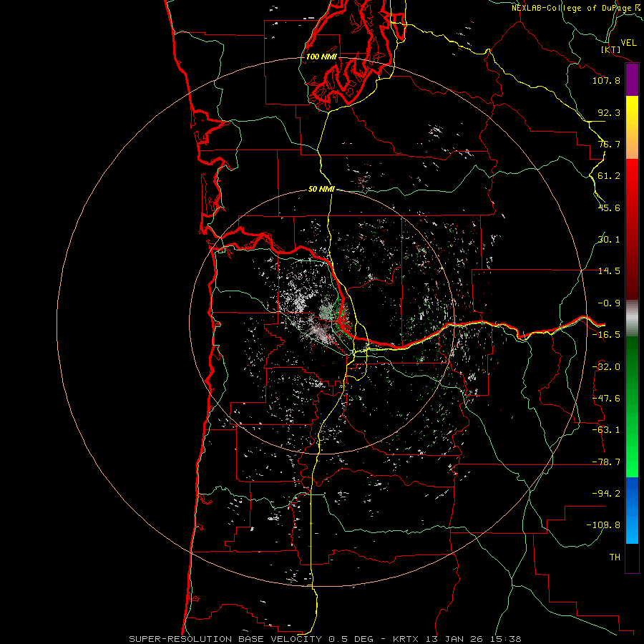Pick the gray near-zero velocity swatch
The image size is (644, 644).
(632, 317)
